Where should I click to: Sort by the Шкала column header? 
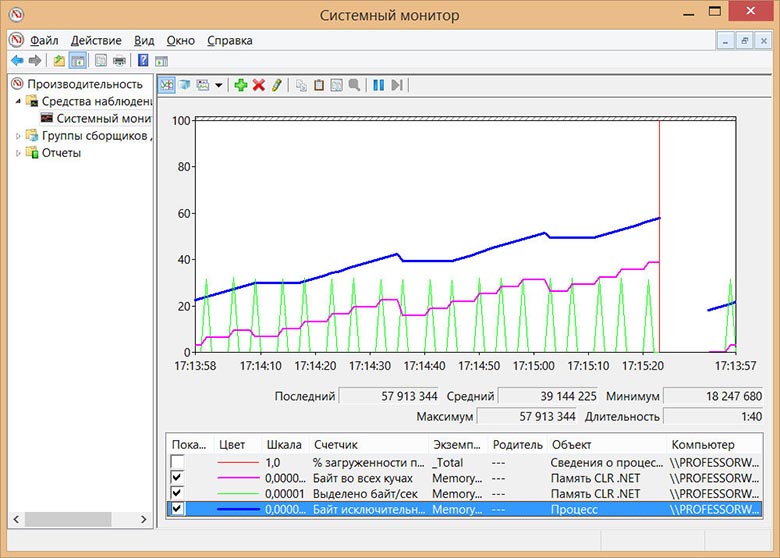coord(285,445)
